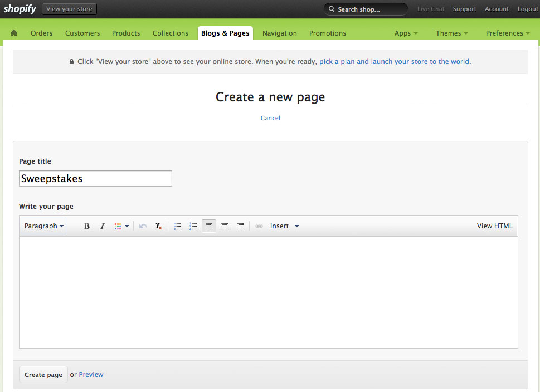
Task: Insert a bulleted list
Action: [x=177, y=226]
